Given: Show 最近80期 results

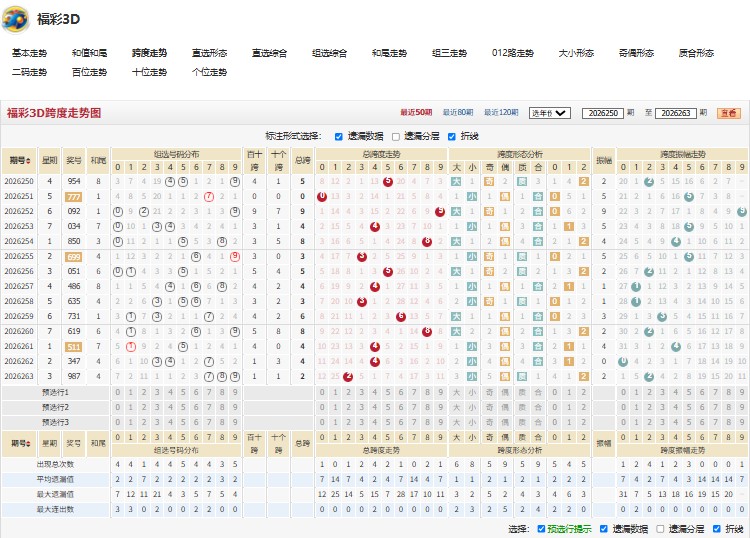Looking at the screenshot, I should tap(458, 112).
